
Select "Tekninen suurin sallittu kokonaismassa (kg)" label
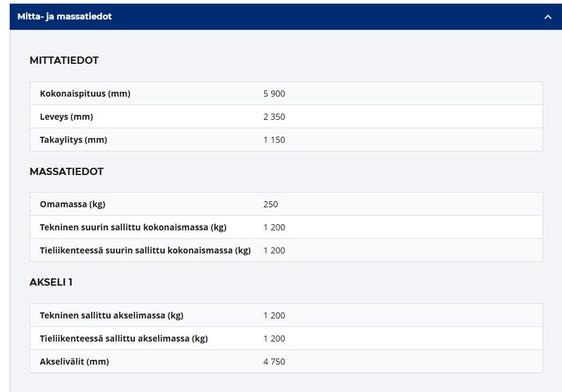[133, 227]
